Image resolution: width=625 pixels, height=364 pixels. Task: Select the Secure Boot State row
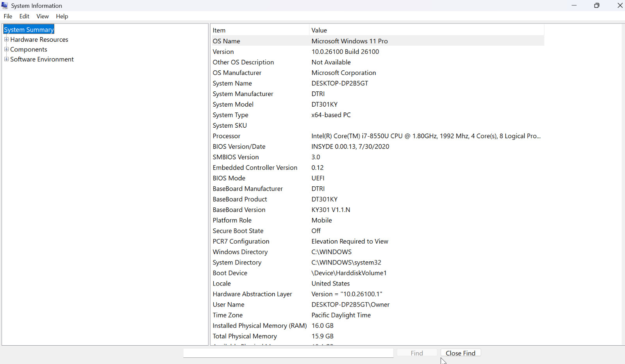(x=378, y=231)
